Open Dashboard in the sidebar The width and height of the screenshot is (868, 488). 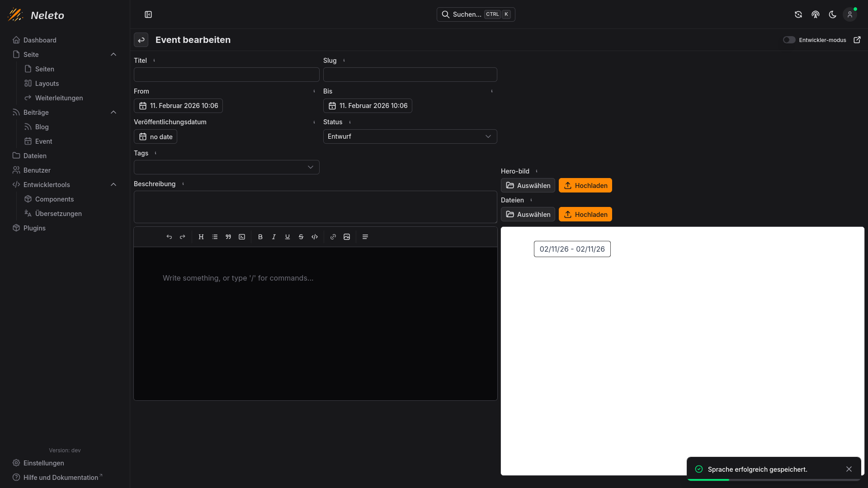click(x=40, y=40)
